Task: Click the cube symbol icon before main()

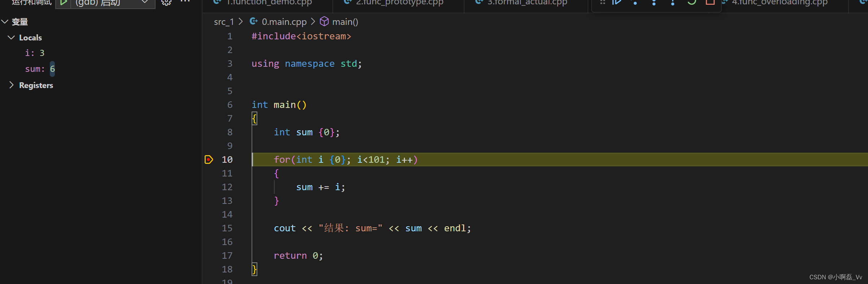Action: tap(324, 22)
